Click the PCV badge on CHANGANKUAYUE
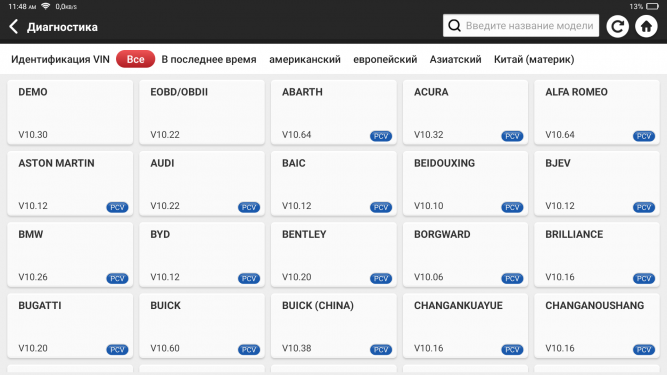Image resolution: width=667 pixels, height=375 pixels. [512, 349]
